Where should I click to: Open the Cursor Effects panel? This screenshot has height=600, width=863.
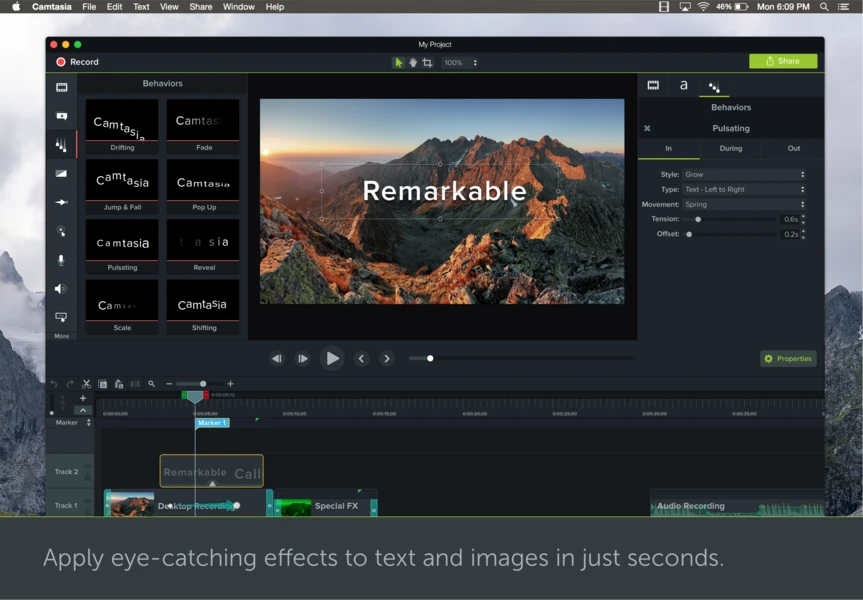[60, 231]
